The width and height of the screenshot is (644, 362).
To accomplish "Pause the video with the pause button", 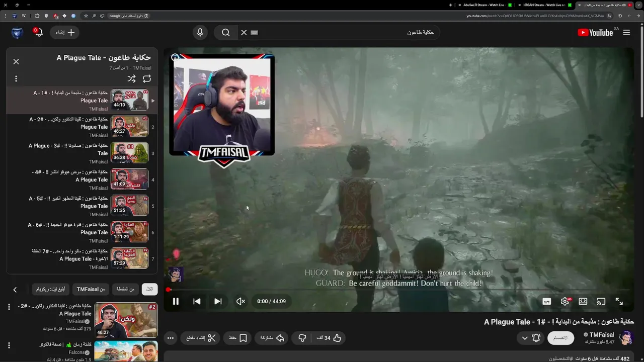I will tap(176, 301).
